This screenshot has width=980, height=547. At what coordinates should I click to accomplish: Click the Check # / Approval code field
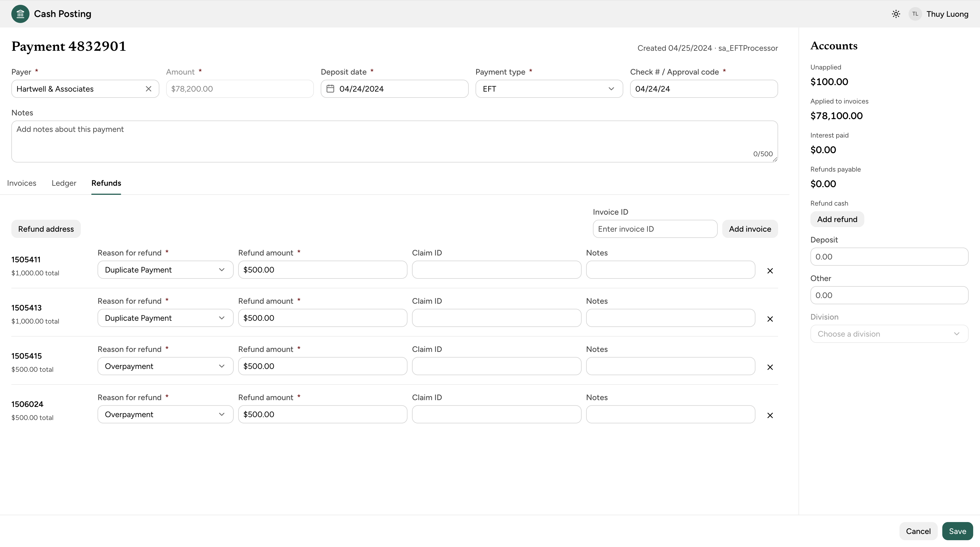point(704,89)
